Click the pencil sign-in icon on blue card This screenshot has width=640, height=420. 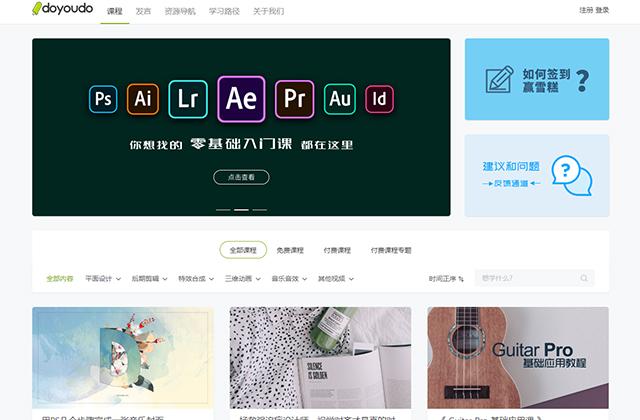pos(499,79)
